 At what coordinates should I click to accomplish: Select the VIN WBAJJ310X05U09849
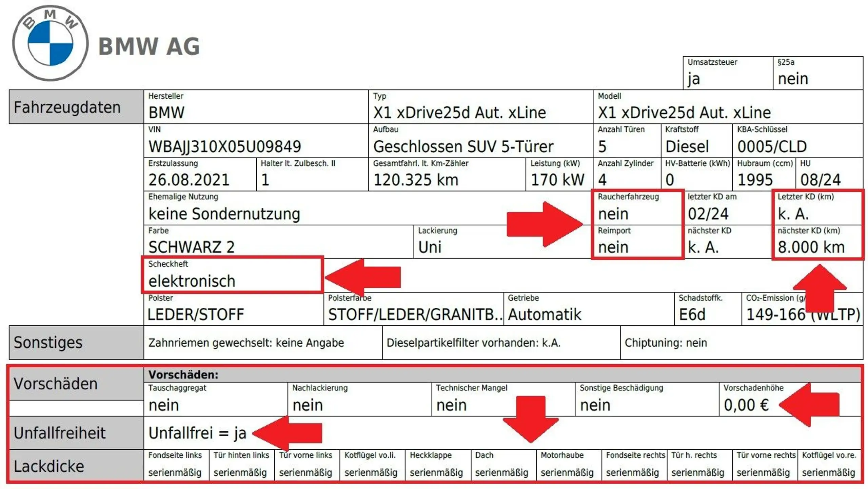click(x=224, y=146)
